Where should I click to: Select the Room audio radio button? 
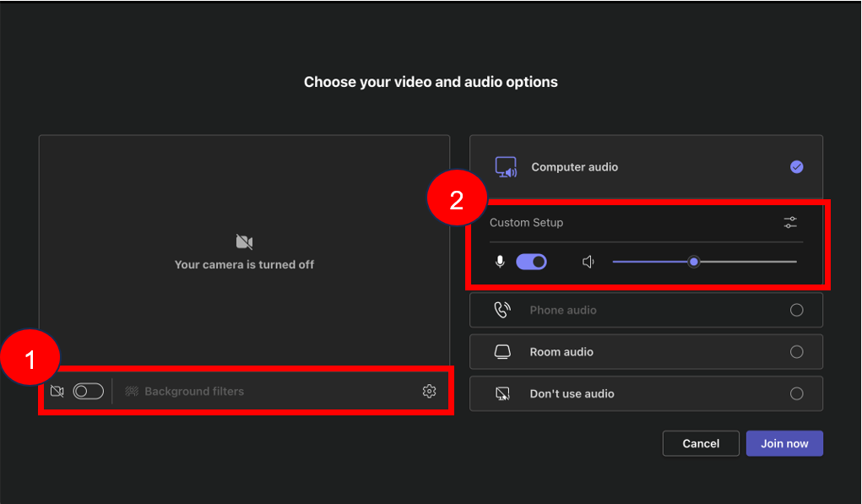click(x=797, y=352)
